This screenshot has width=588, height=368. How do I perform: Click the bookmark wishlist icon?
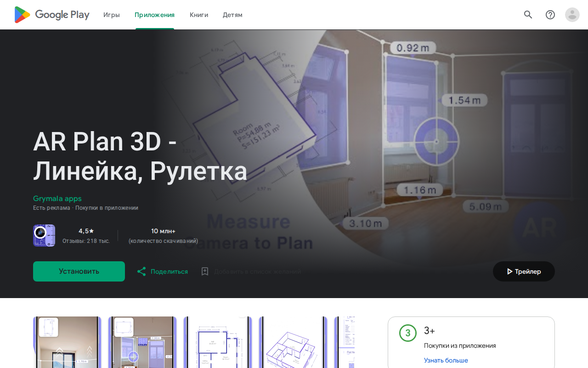(205, 271)
